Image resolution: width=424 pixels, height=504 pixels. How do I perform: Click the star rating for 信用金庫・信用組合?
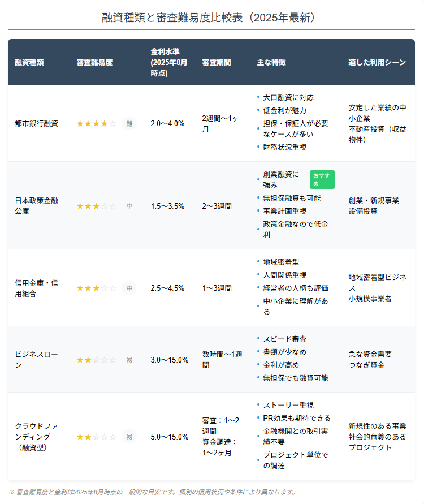coord(96,288)
